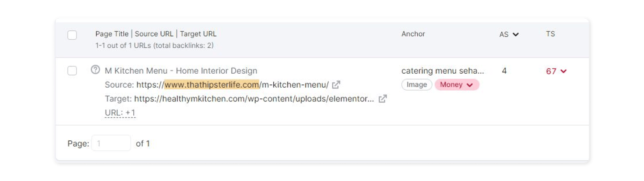This screenshot has height=181, width=644.
Task: Open the healthymkitchen.com target link
Action: pyautogui.click(x=254, y=99)
